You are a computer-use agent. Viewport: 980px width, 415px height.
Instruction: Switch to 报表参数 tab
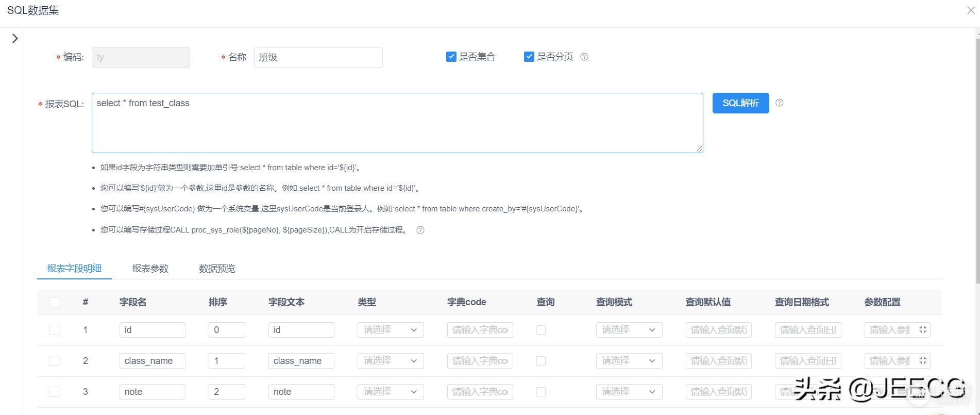[x=150, y=269]
